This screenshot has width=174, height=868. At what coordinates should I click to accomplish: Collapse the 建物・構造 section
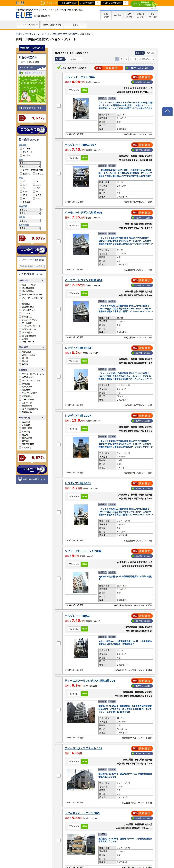[x=32, y=347]
